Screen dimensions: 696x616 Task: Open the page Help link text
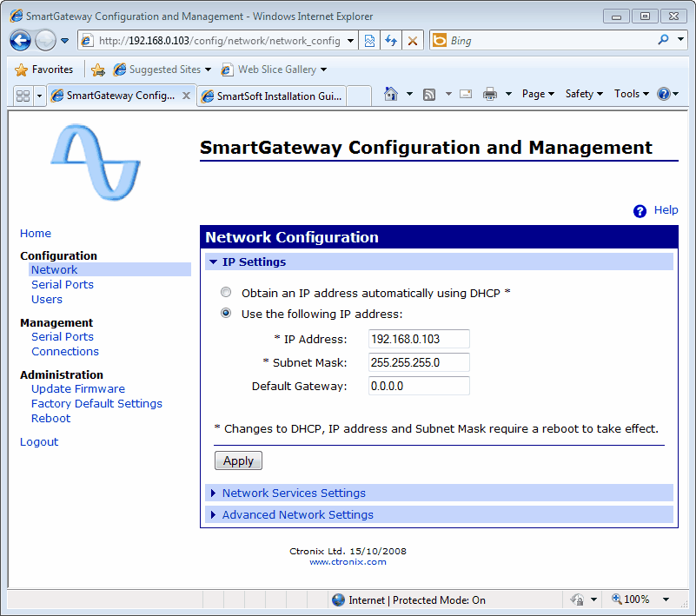pyautogui.click(x=666, y=210)
